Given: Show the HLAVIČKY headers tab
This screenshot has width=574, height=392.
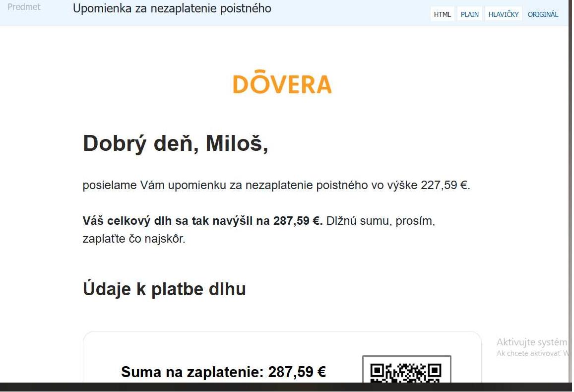Looking at the screenshot, I should click(x=504, y=14).
